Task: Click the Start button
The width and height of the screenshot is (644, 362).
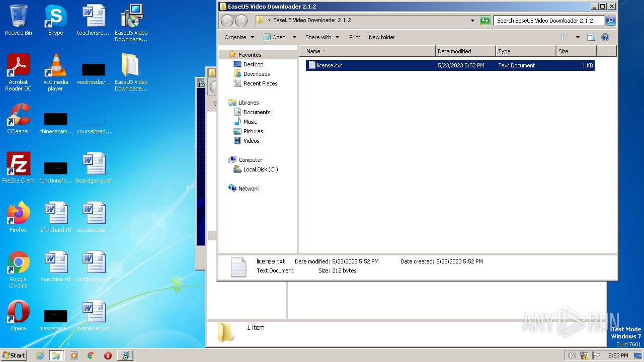Action: coord(14,355)
